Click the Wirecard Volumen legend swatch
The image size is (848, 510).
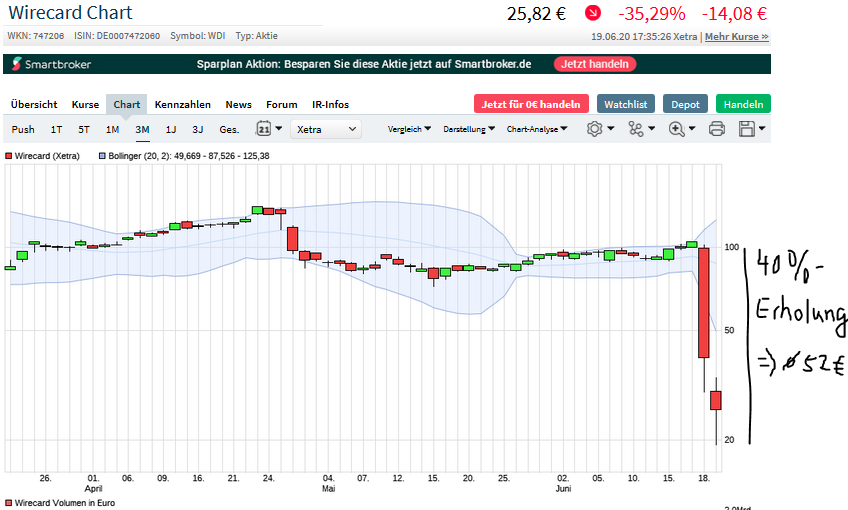(9, 503)
